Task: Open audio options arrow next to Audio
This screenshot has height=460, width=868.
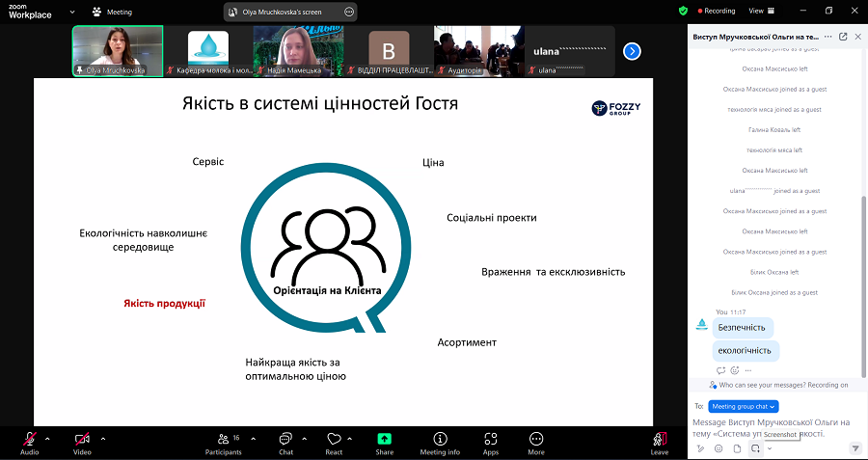Action: click(47, 439)
